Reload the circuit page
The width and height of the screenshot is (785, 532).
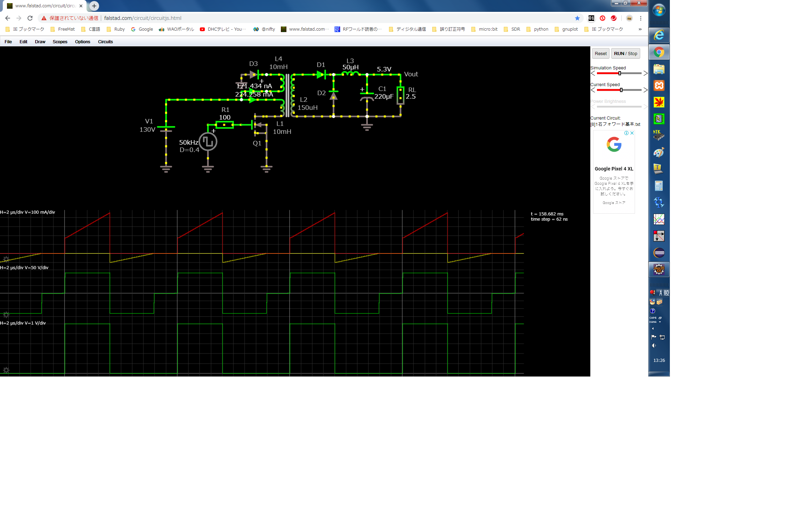click(30, 18)
